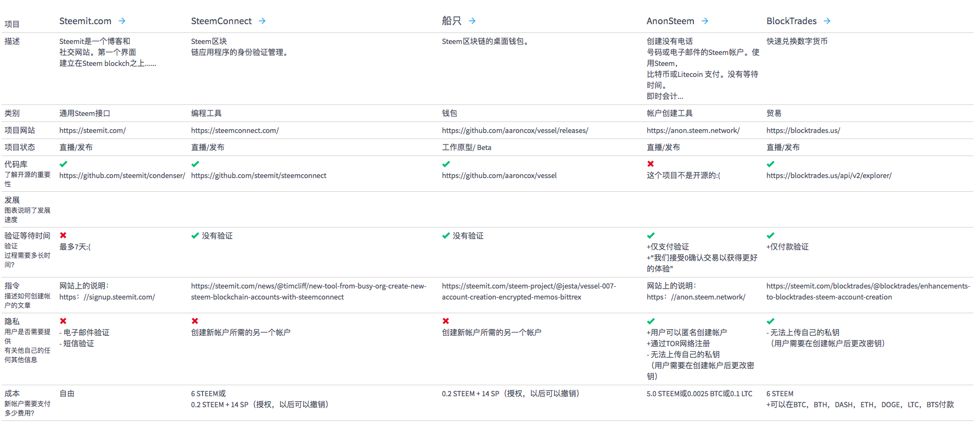The height and width of the screenshot is (427, 980).
Task: Click the green check above +仅支付验证
Action: point(651,235)
